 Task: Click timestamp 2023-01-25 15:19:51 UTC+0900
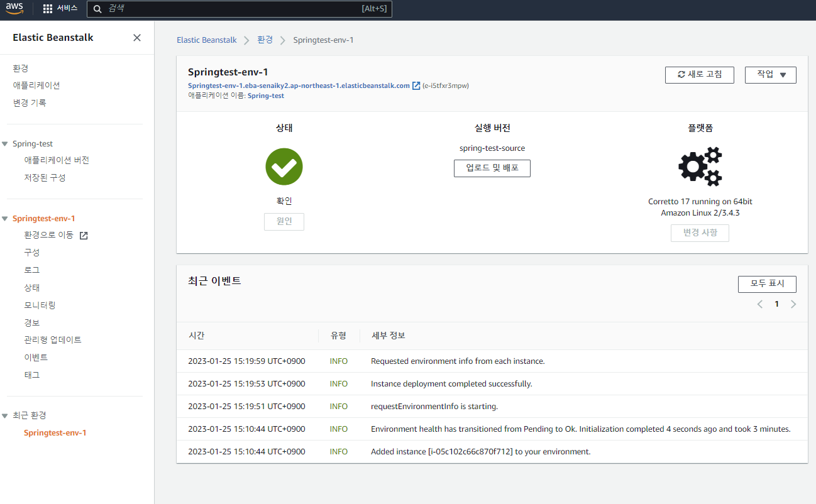pos(246,407)
